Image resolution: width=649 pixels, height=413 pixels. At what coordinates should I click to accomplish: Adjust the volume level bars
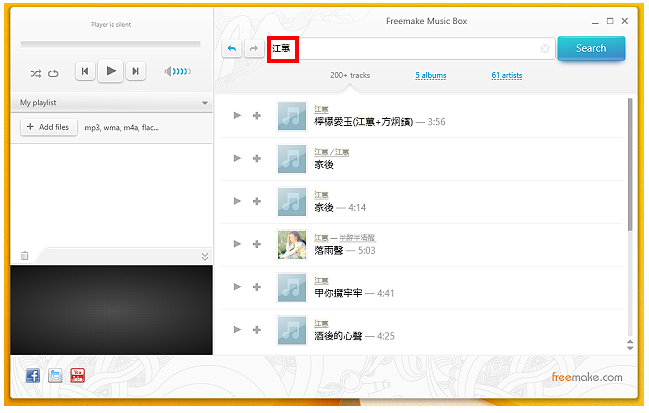(x=182, y=72)
